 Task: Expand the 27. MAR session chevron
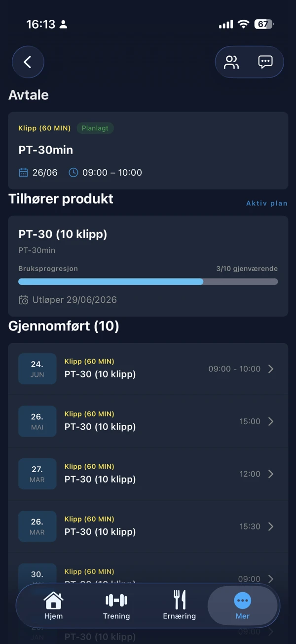271,474
